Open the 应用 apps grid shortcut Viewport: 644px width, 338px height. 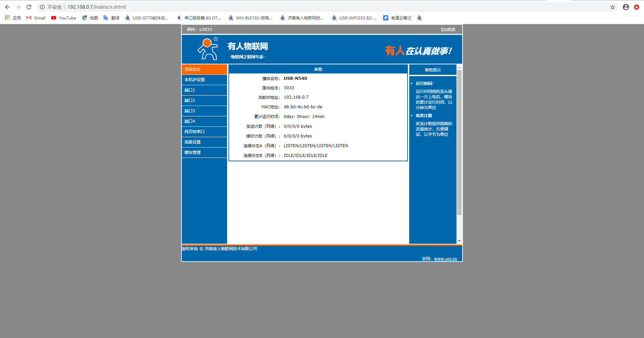(x=13, y=18)
